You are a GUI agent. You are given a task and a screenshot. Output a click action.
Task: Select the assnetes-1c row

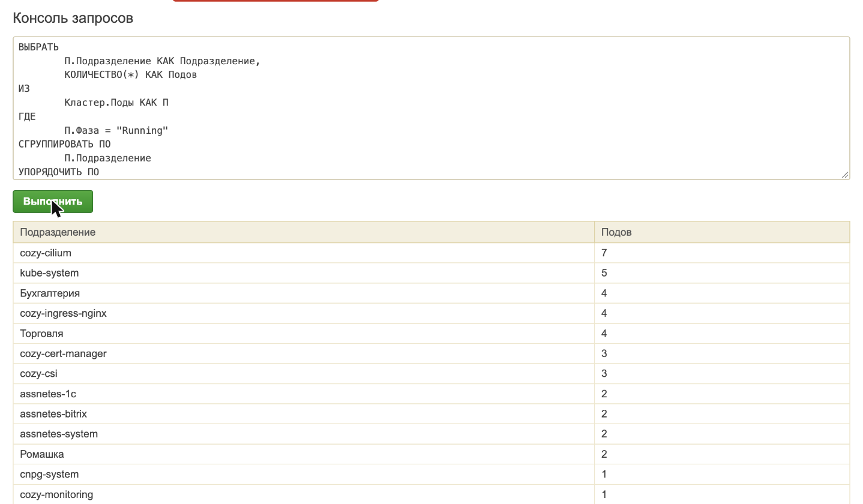point(431,394)
